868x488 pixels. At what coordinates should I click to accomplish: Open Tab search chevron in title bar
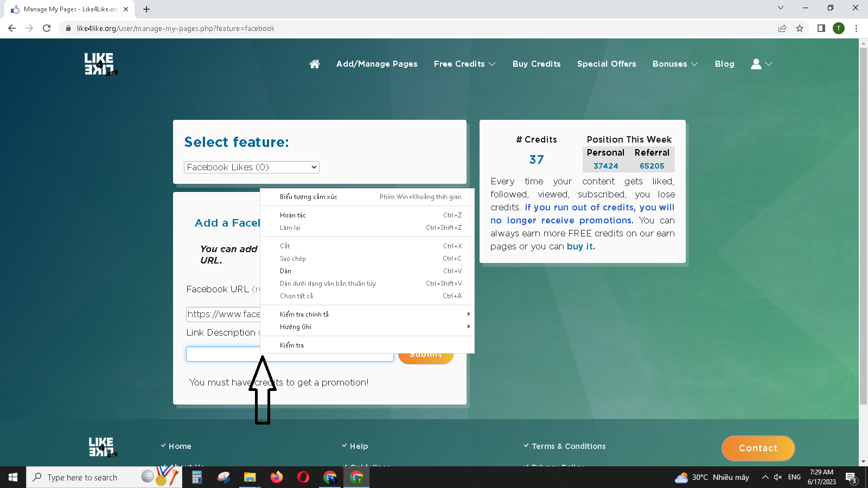tap(781, 8)
